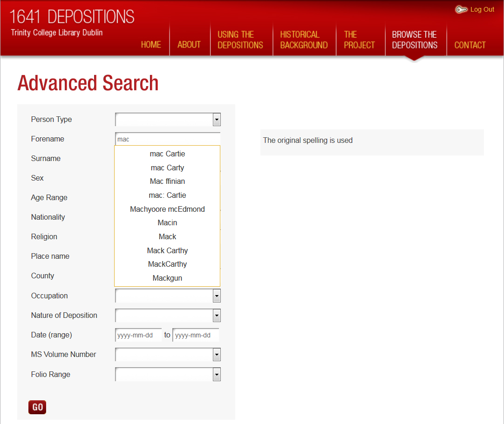
Task: Expand the Occupation dropdown
Action: pos(168,296)
